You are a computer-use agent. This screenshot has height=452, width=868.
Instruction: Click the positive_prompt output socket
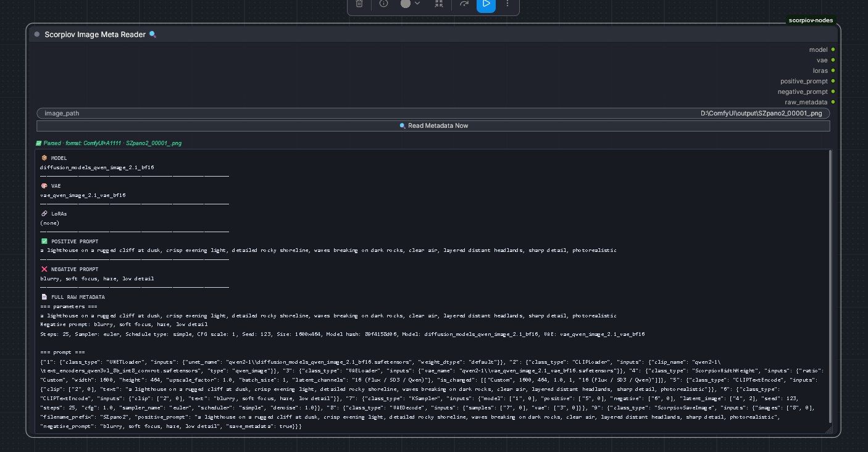pyautogui.click(x=833, y=81)
